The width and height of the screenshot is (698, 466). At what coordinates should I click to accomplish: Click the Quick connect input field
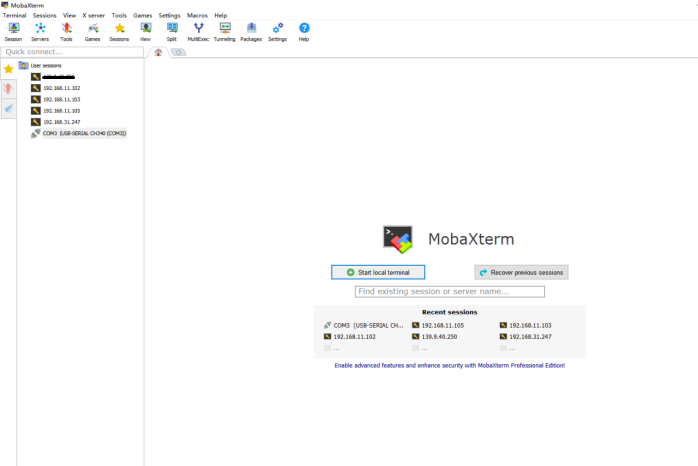pyautogui.click(x=72, y=52)
